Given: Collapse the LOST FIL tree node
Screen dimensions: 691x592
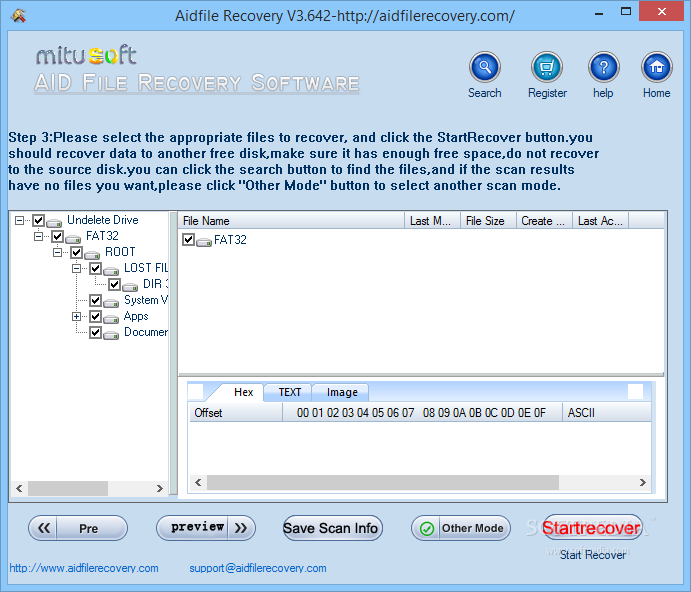Looking at the screenshot, I should pos(76,268).
